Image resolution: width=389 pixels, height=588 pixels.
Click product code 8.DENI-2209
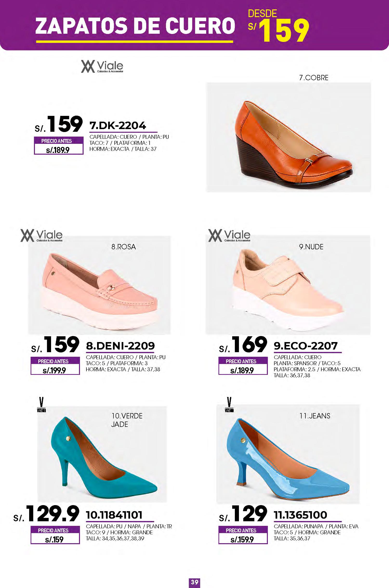(120, 346)
